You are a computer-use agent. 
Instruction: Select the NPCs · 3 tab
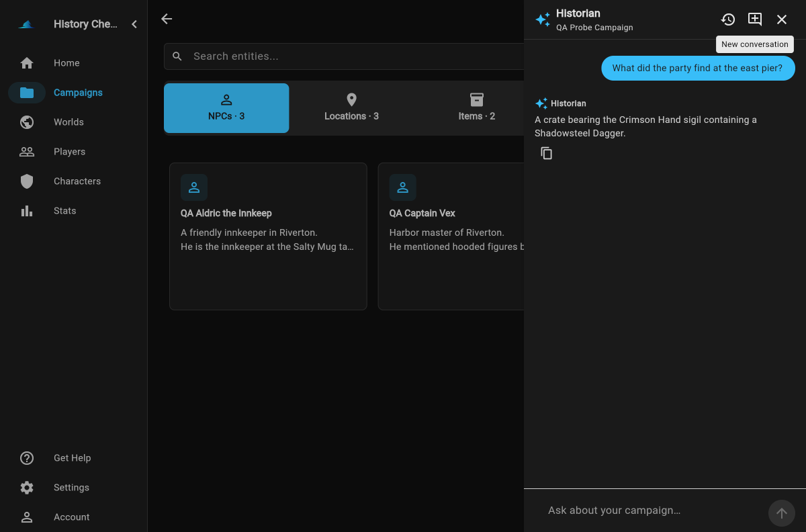pos(226,108)
